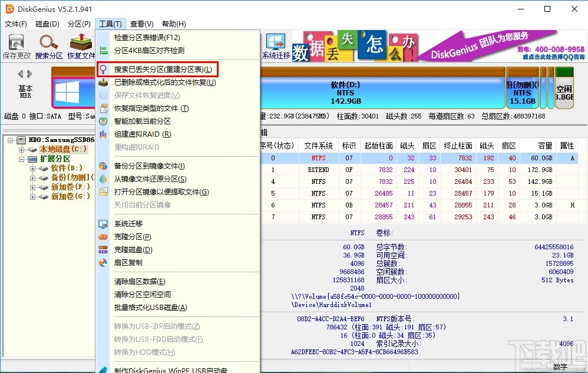Click the 容量 column header
The width and height of the screenshot is (588, 373).
(537, 146)
